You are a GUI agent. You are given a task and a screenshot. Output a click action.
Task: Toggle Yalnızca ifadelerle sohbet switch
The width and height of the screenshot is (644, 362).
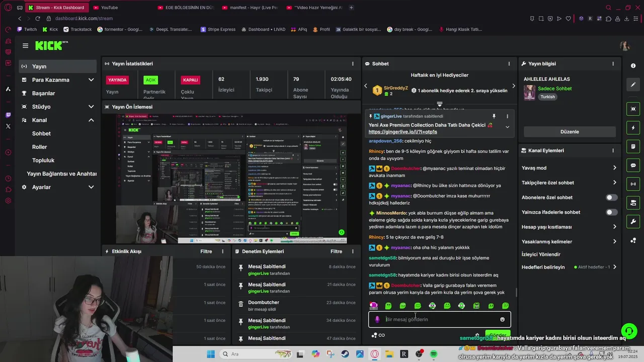coord(612,212)
